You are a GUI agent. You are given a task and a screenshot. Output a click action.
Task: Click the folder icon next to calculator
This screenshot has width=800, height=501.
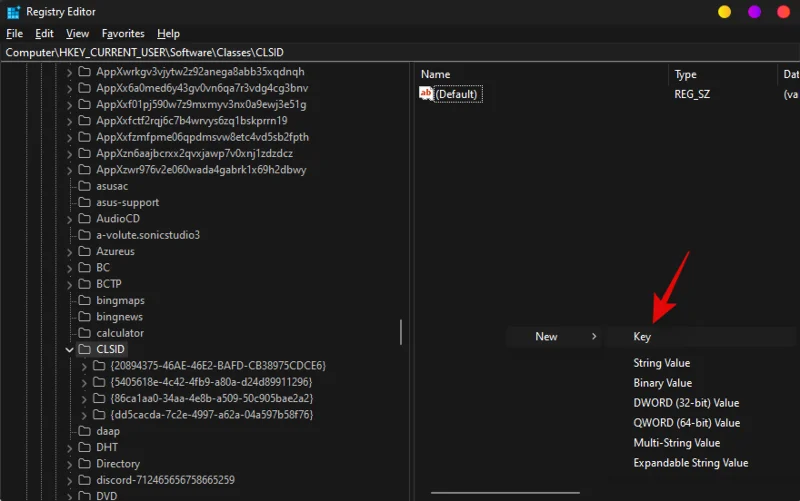(x=85, y=333)
